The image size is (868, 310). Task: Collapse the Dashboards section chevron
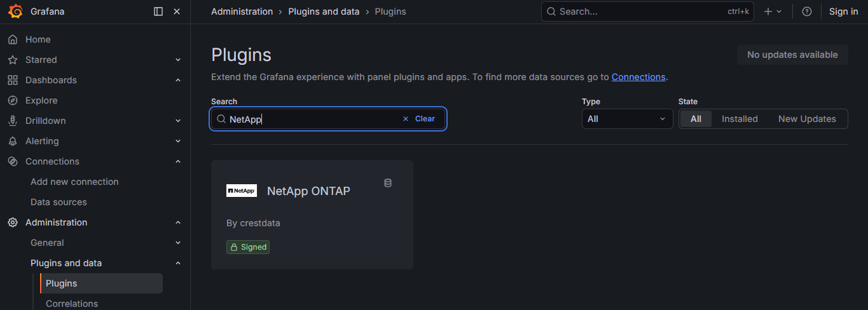click(178, 80)
